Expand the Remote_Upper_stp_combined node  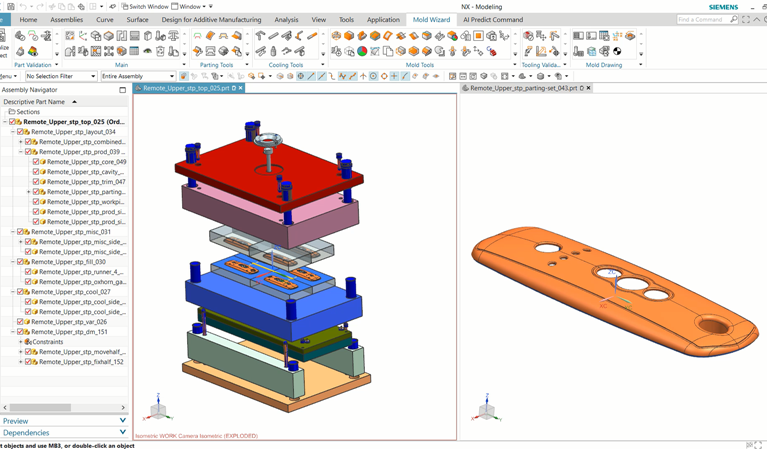point(21,142)
